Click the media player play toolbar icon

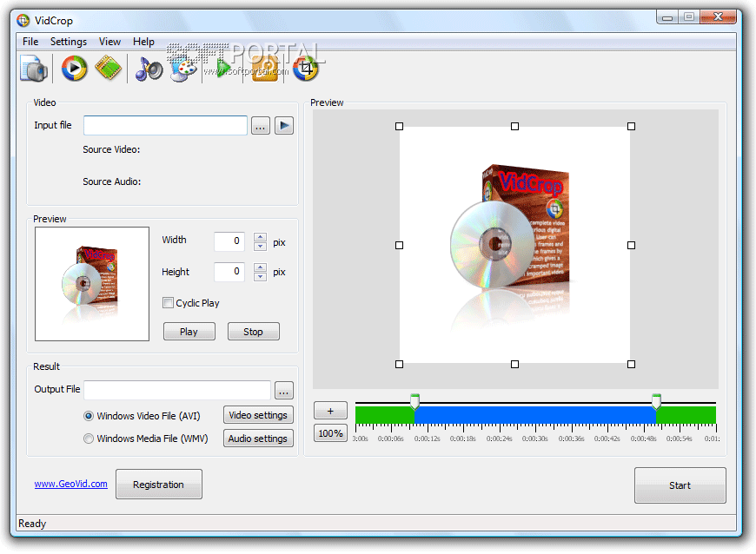click(x=74, y=68)
